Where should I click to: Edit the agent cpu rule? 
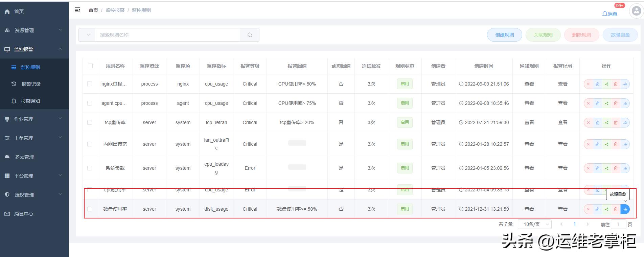coord(597,103)
